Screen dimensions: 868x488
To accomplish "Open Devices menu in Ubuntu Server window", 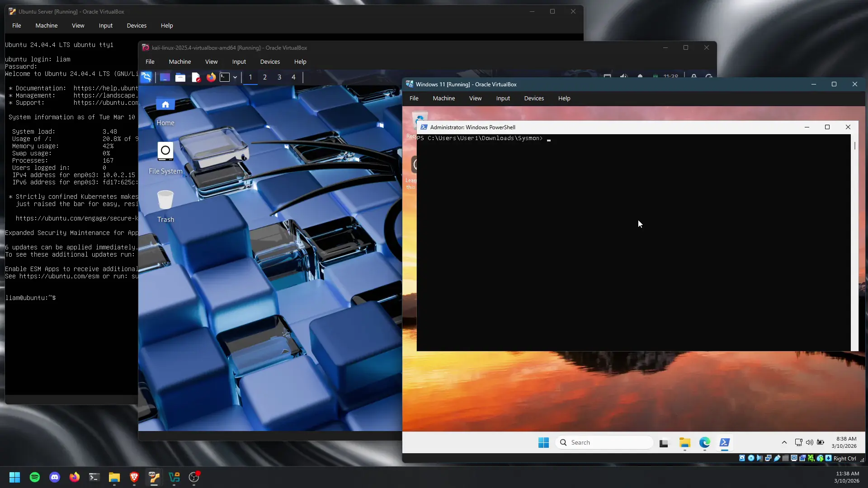I will pyautogui.click(x=137, y=26).
